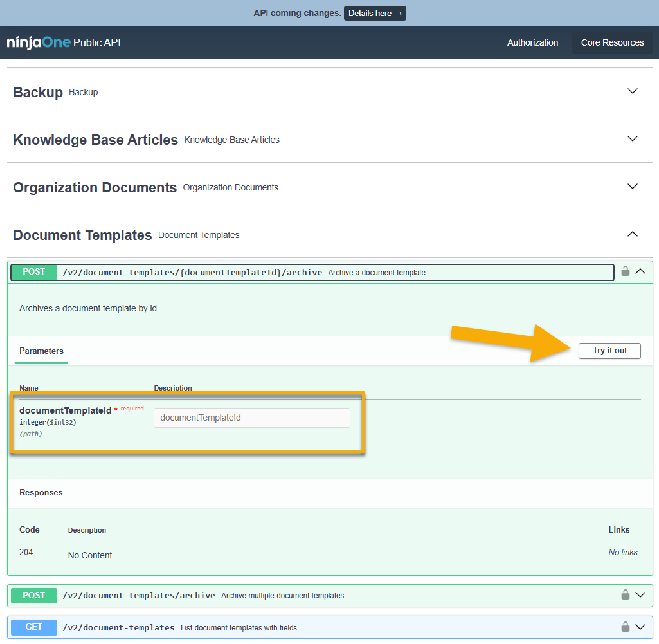Follow the Details here link in banner

coord(375,13)
